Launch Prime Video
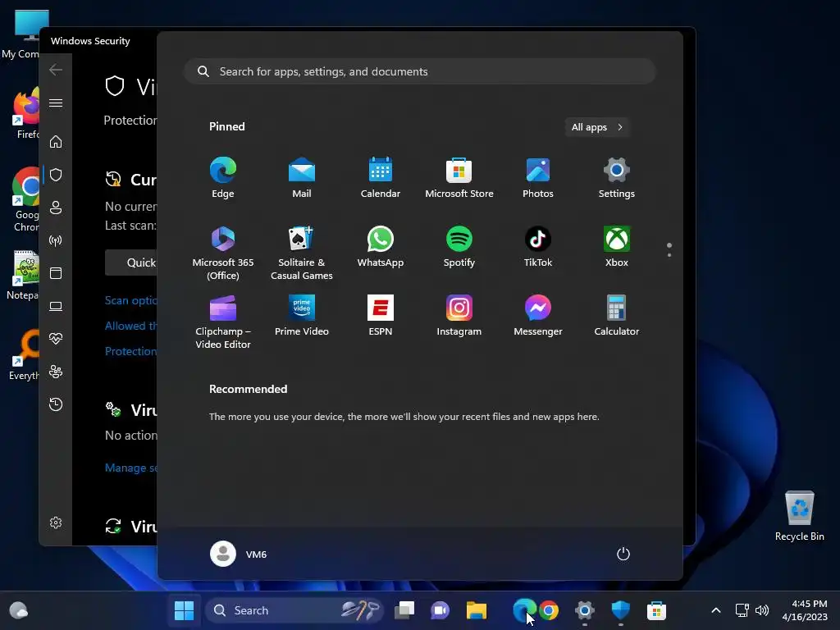The width and height of the screenshot is (840, 630). point(302,316)
